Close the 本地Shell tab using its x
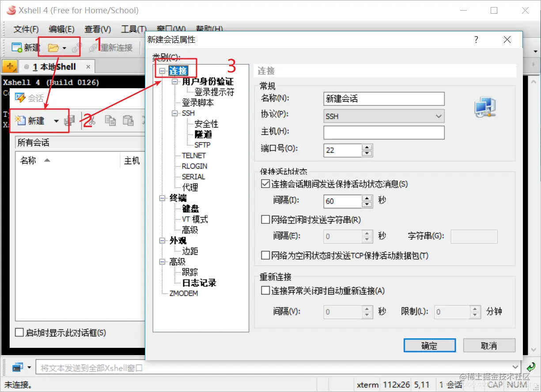Viewport: 541px width, 392px height. [x=88, y=67]
